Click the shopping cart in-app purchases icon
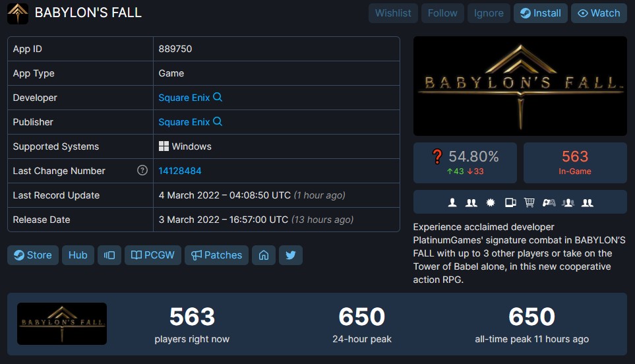This screenshot has width=635, height=364. [529, 202]
